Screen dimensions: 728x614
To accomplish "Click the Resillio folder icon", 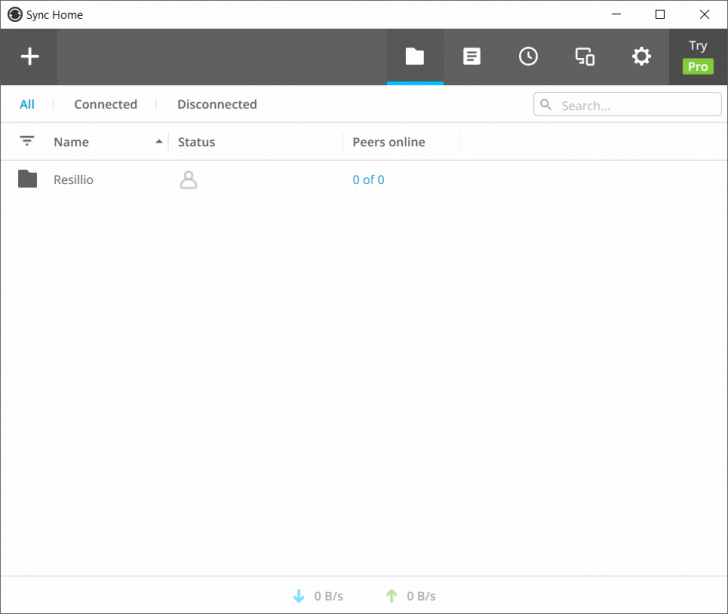I will (27, 179).
